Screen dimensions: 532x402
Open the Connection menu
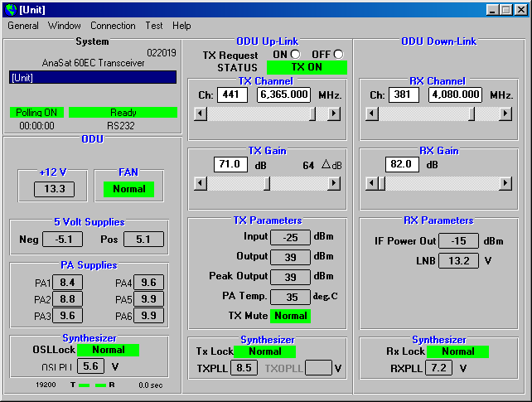coord(113,26)
